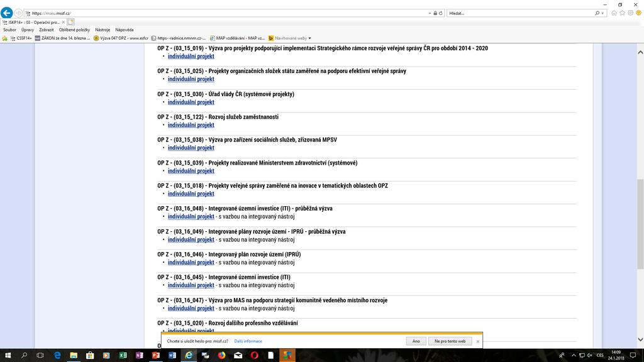
Task: Click individuální projekt under 03_16_047 MAS
Action: coord(191,308)
